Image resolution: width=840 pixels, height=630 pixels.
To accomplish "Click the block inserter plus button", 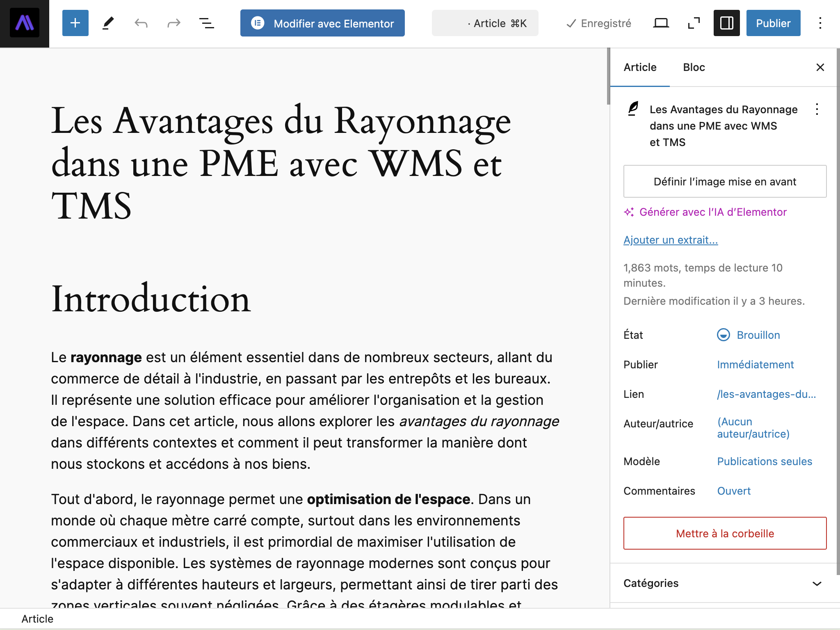I will tap(75, 23).
